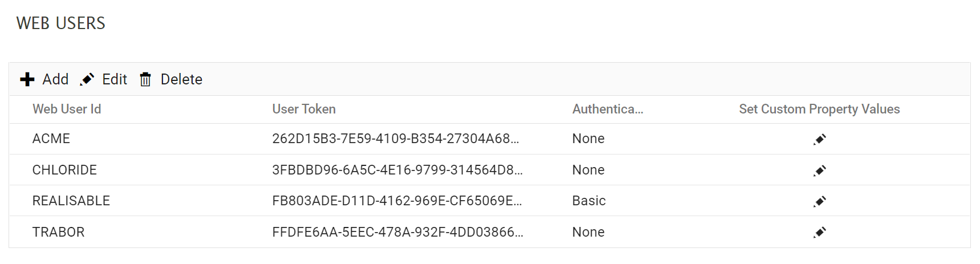
Task: Click pencil icon in TRABOR row
Action: coord(819,232)
